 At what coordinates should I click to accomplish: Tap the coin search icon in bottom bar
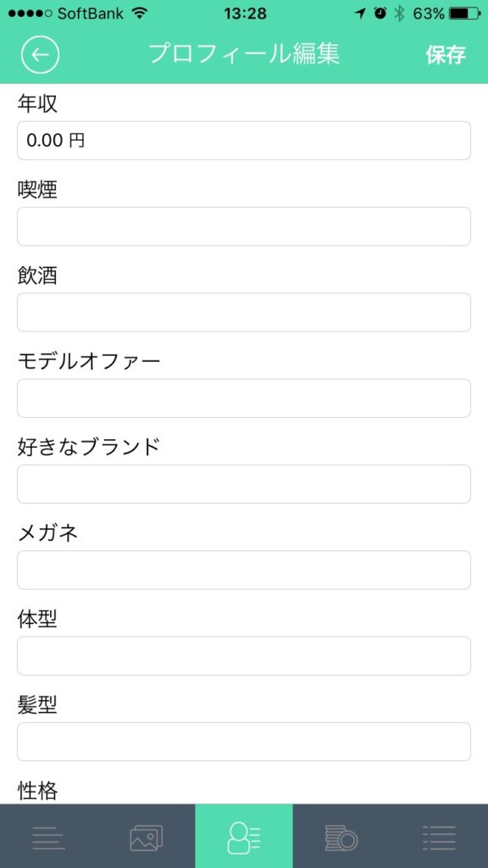tap(341, 837)
